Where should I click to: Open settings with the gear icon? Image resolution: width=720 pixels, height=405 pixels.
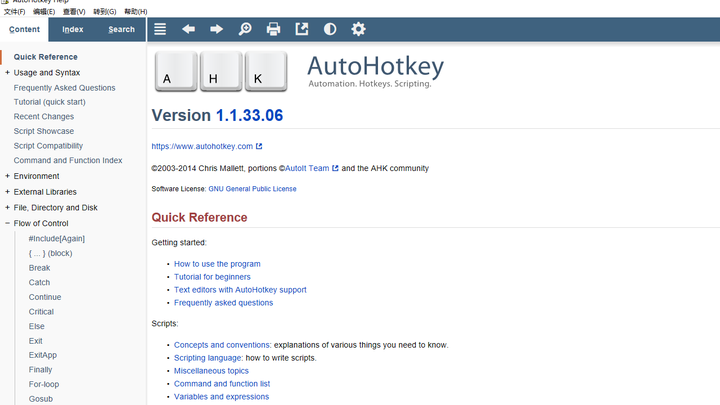pos(358,29)
